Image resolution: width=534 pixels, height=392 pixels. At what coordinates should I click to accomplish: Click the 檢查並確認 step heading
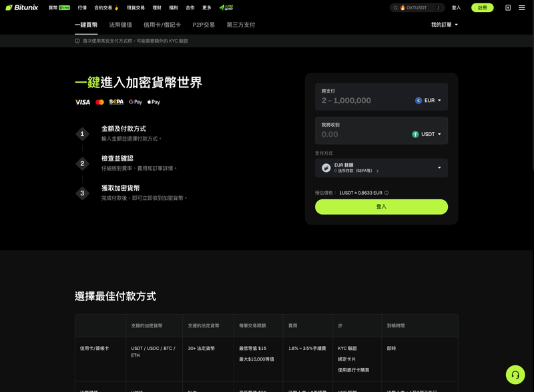coord(117,158)
